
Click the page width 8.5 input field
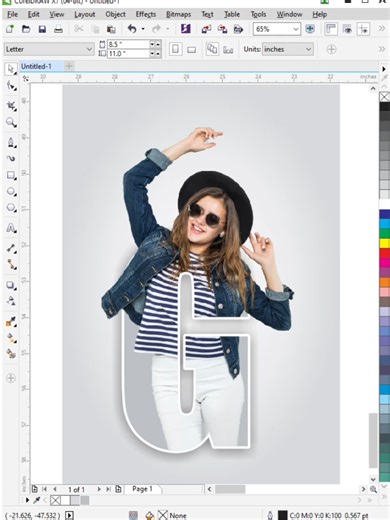click(x=128, y=44)
